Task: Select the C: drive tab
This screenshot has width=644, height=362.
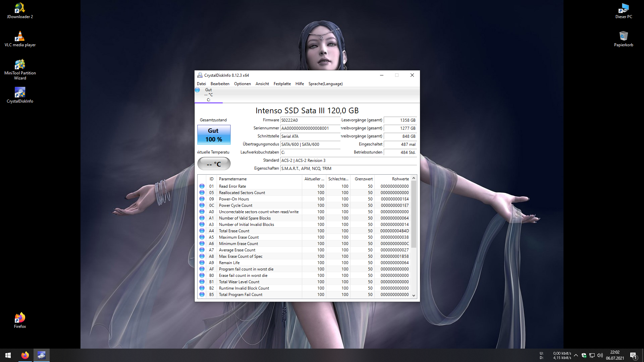Action: [208, 95]
